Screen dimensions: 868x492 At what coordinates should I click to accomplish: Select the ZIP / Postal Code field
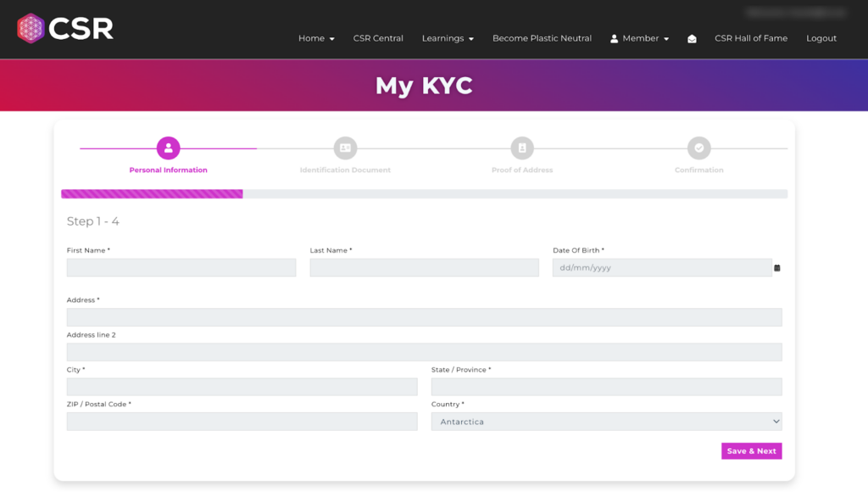tap(242, 422)
